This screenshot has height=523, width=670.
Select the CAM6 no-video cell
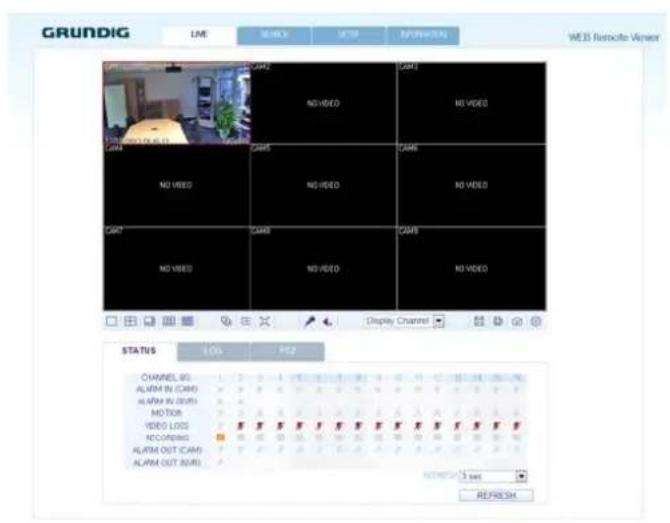[471, 185]
